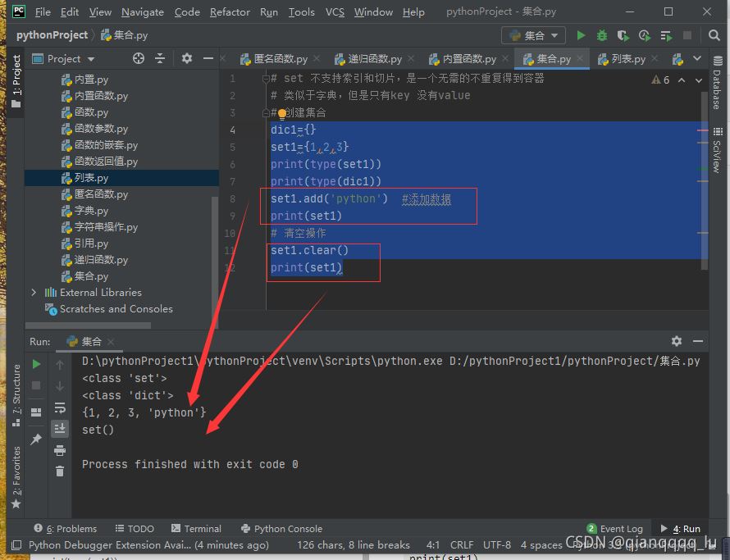The width and height of the screenshot is (730, 560).
Task: Run the script with the green Run button
Action: pyautogui.click(x=582, y=35)
